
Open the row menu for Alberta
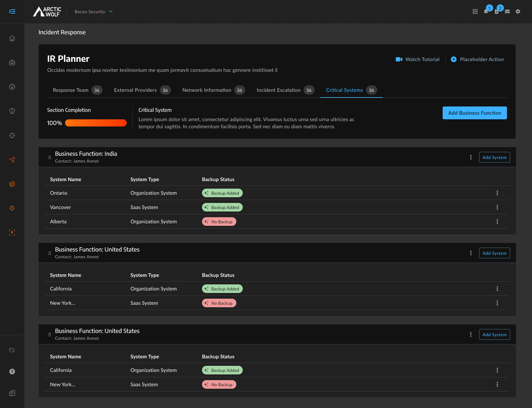click(497, 222)
